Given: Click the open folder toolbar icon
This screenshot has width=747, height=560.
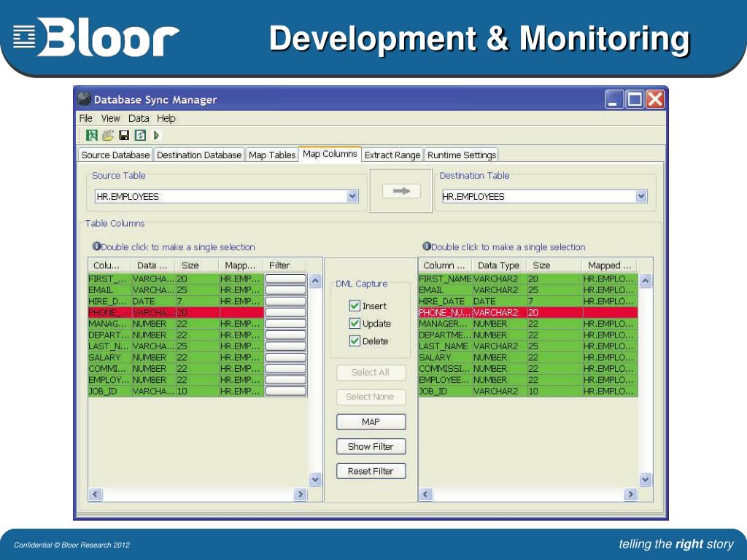Looking at the screenshot, I should pos(108,135).
